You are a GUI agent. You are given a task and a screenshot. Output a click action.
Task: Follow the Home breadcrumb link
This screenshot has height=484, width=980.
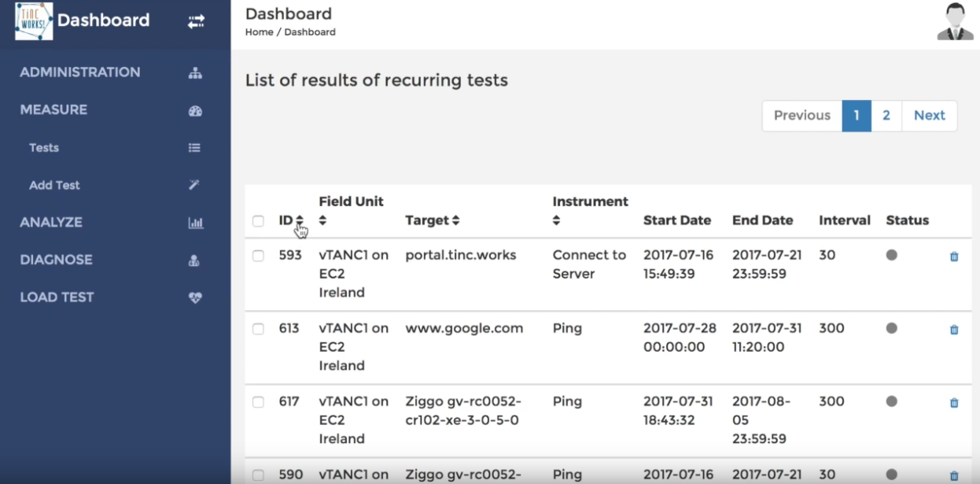coord(259,32)
